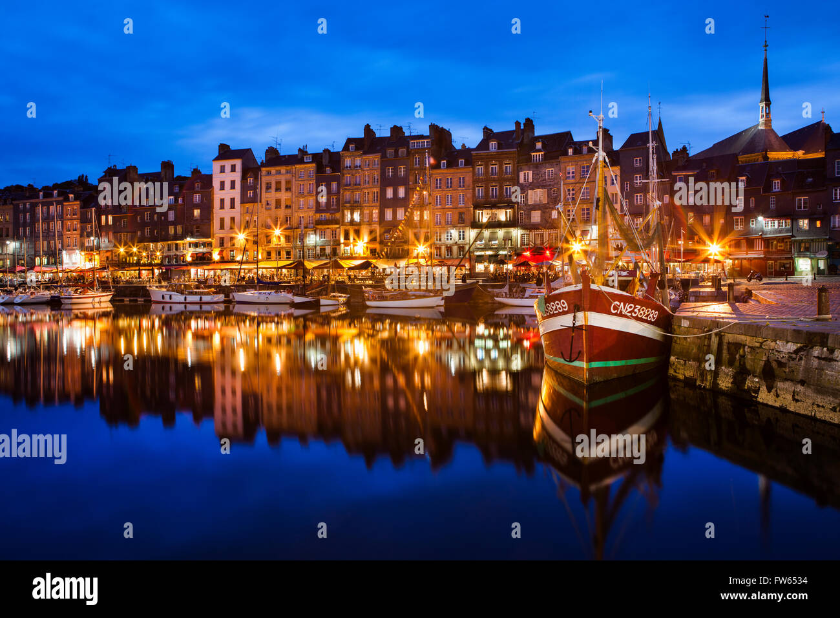Click the "CN238289" registration on the boat's right bow
Viewport: 840px width, 618px height.
634,312
